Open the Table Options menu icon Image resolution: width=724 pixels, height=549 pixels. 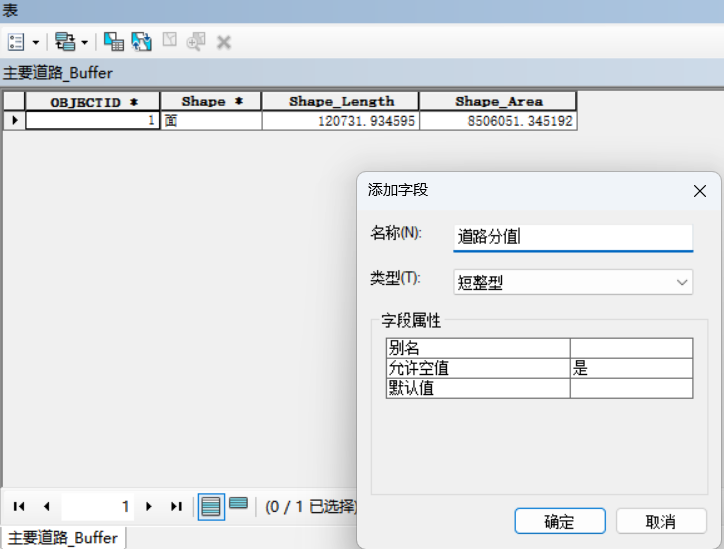[x=16, y=42]
